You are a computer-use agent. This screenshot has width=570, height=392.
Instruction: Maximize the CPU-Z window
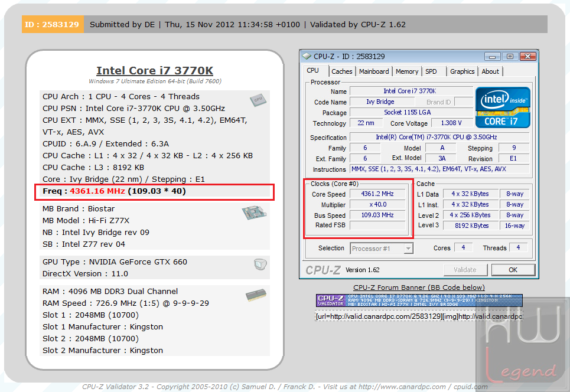pos(510,57)
